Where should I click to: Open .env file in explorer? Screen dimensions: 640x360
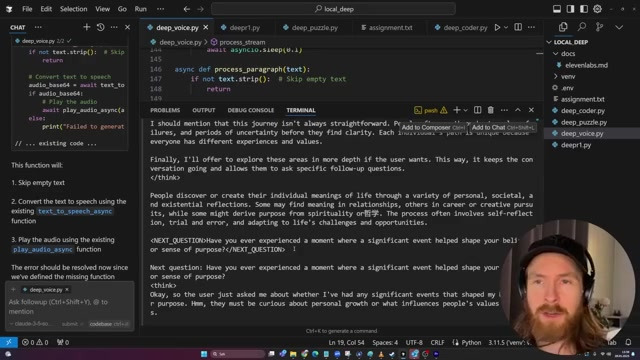pyautogui.click(x=567, y=88)
